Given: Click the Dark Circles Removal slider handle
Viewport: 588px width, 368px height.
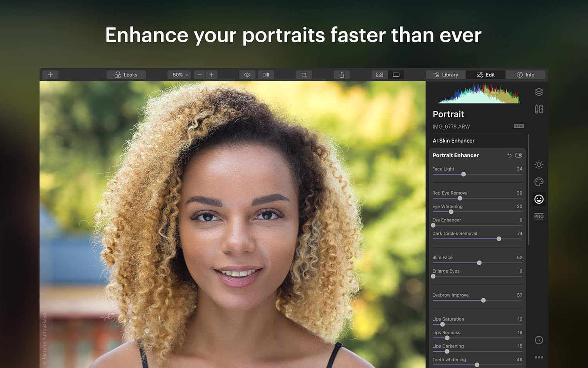Looking at the screenshot, I should tap(499, 239).
